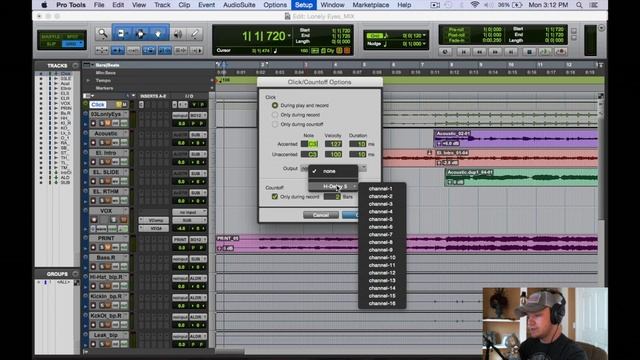Image resolution: width=640 pixels, height=360 pixels.
Task: Toggle solo on the Acoustic track
Action: pos(102,142)
